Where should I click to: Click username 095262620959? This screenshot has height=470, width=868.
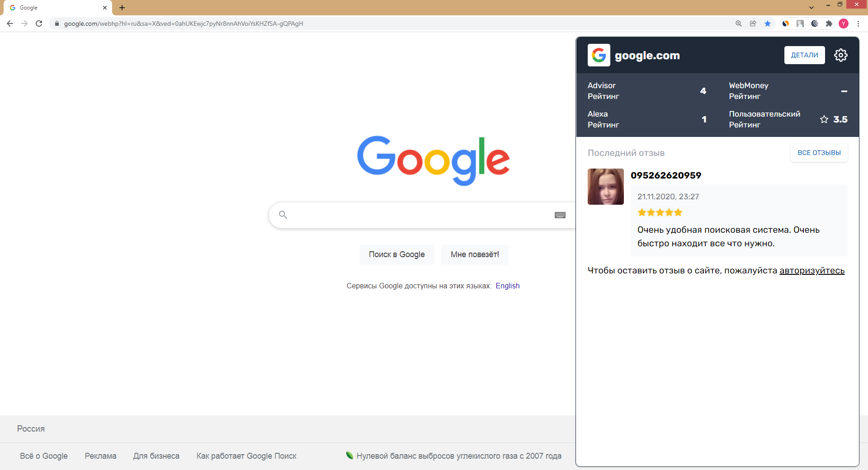(666, 175)
